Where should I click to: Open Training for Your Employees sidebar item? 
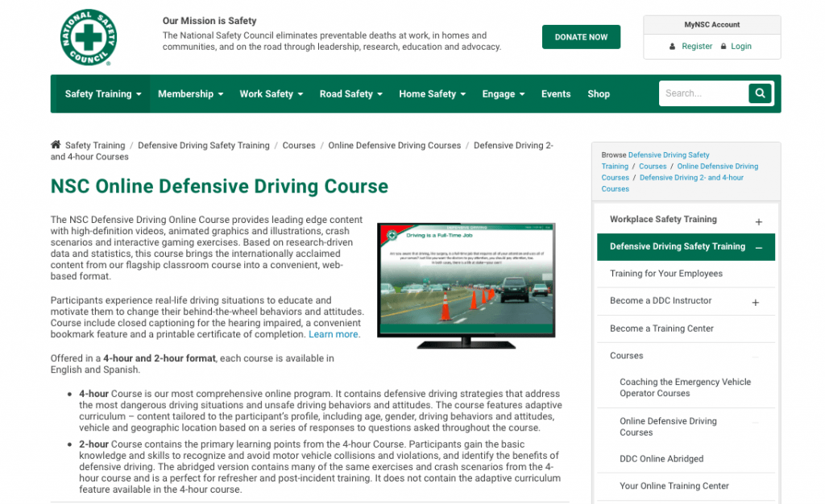[666, 274]
